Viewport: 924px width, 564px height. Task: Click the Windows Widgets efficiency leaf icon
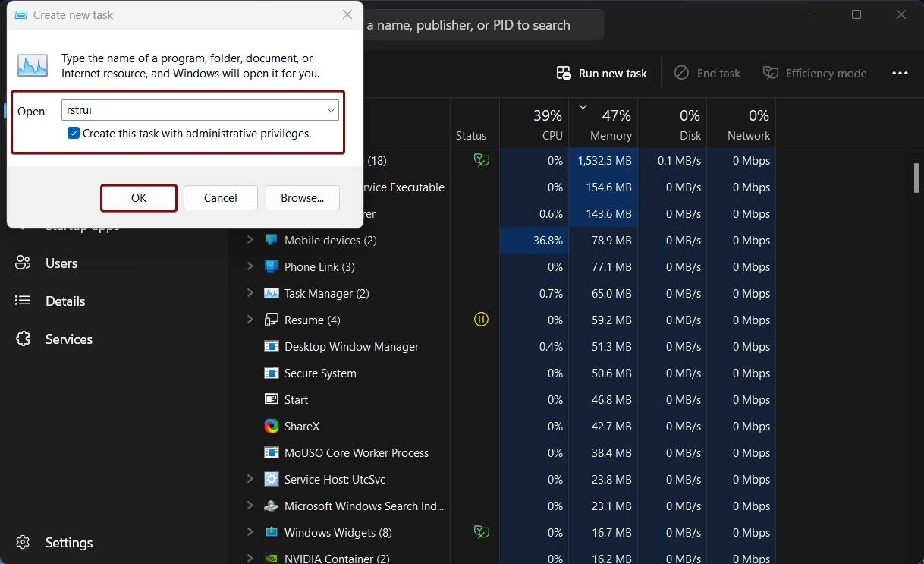coord(481,532)
